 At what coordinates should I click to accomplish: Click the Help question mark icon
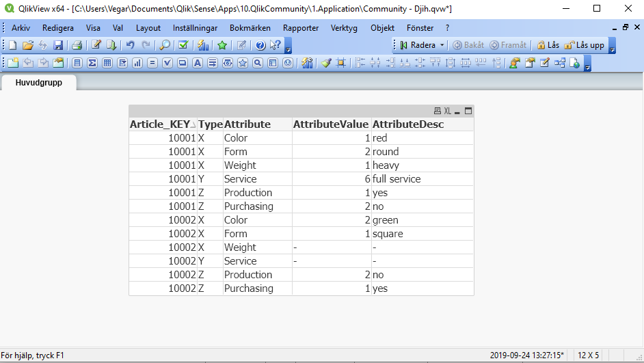(x=260, y=45)
